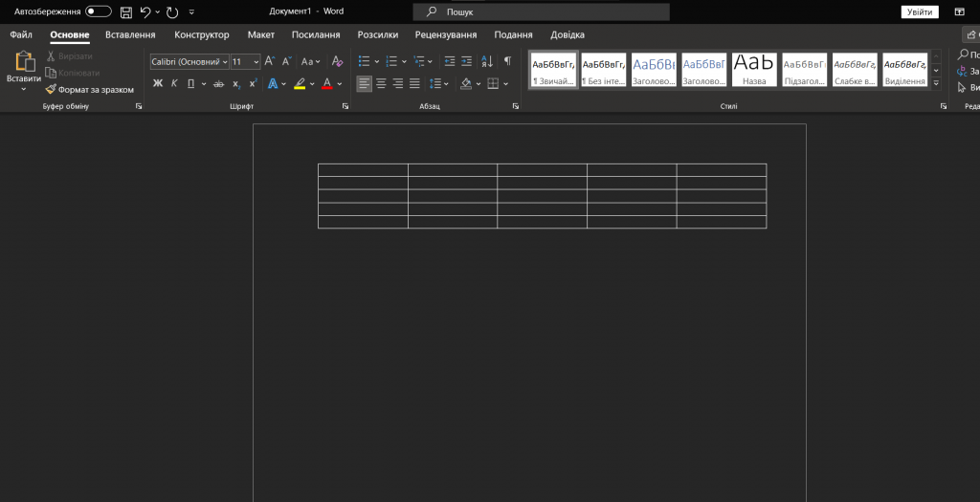980x502 pixels.
Task: Switch to the References (Посилання) tab
Action: click(316, 35)
